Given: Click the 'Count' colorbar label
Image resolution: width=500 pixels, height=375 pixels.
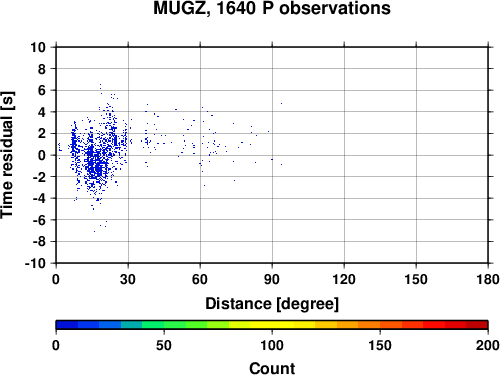Looking at the screenshot, I should tap(272, 368).
